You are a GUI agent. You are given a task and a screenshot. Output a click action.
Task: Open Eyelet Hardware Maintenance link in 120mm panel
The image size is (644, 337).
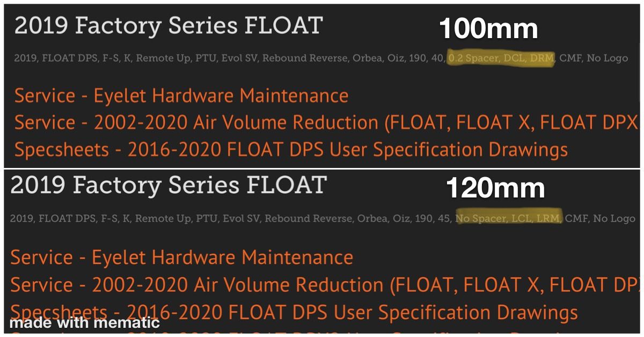(181, 258)
